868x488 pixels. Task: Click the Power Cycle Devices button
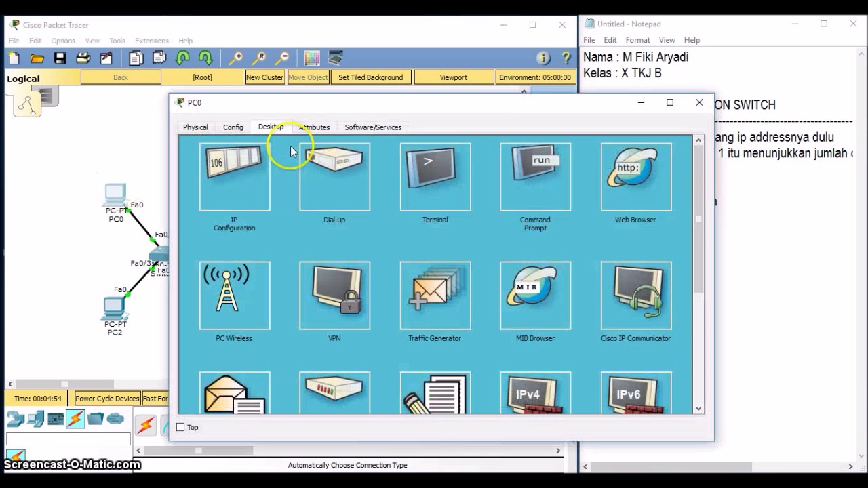pyautogui.click(x=107, y=399)
